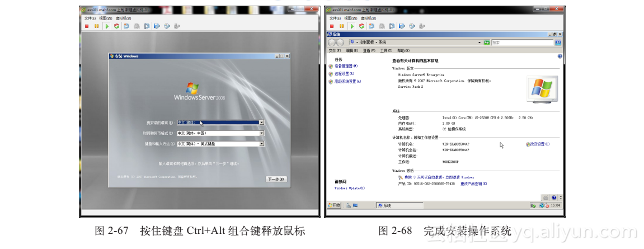Click CD/DVD connect icon in right console toolbar
The height and width of the screenshot is (249, 644).
click(412, 26)
